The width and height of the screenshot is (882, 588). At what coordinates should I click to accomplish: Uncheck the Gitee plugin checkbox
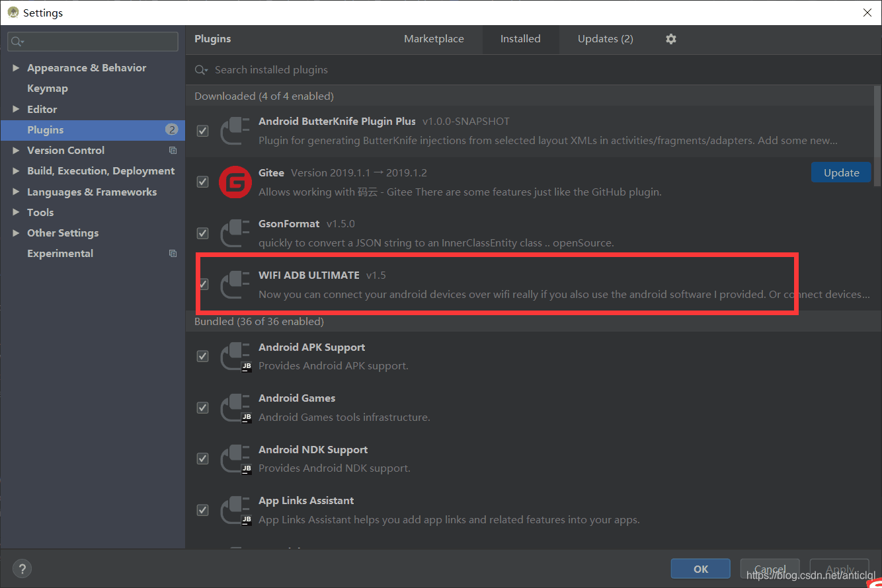203,182
